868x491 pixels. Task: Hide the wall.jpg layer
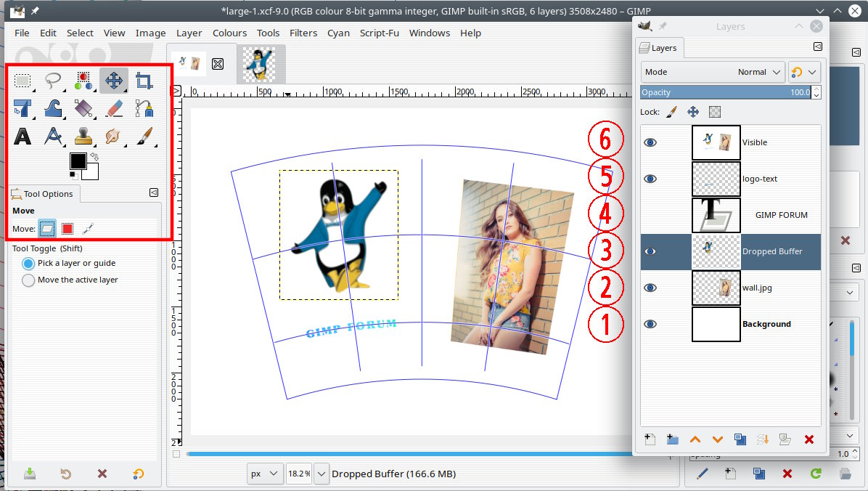pyautogui.click(x=650, y=288)
